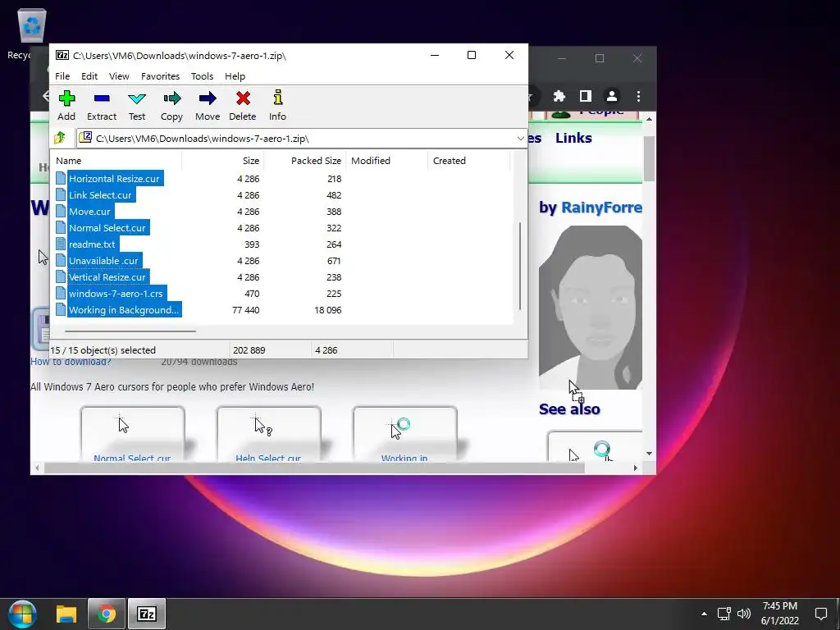Click the volume speaker tray icon
Screen dimensions: 840x630
(744, 614)
